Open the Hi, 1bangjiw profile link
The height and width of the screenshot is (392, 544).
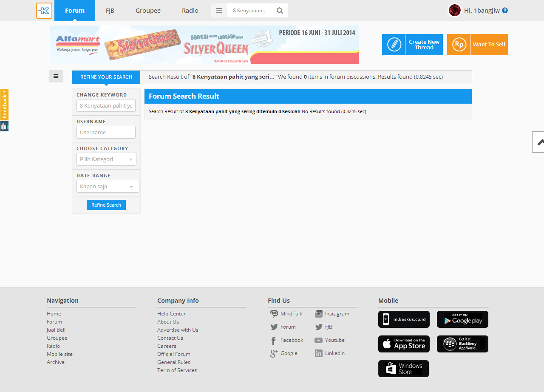point(482,11)
